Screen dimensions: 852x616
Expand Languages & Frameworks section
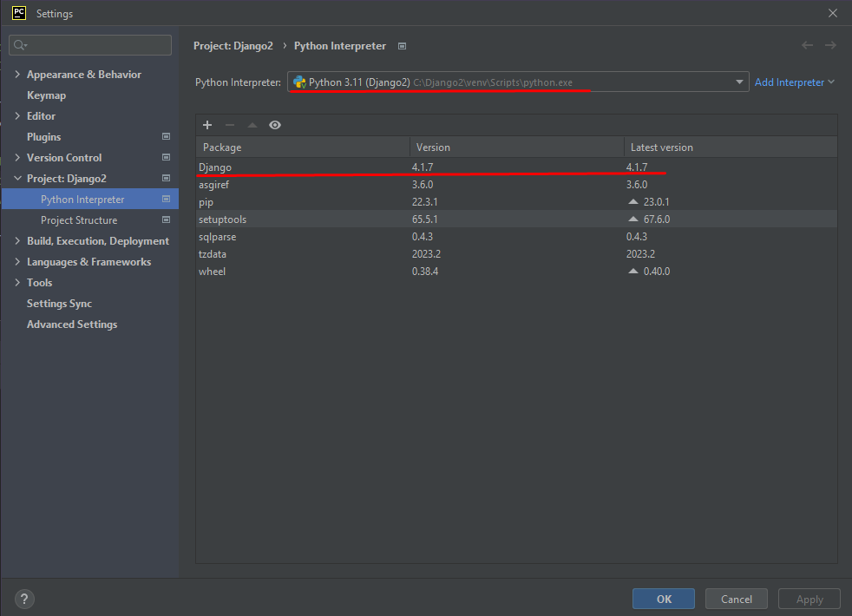[17, 262]
